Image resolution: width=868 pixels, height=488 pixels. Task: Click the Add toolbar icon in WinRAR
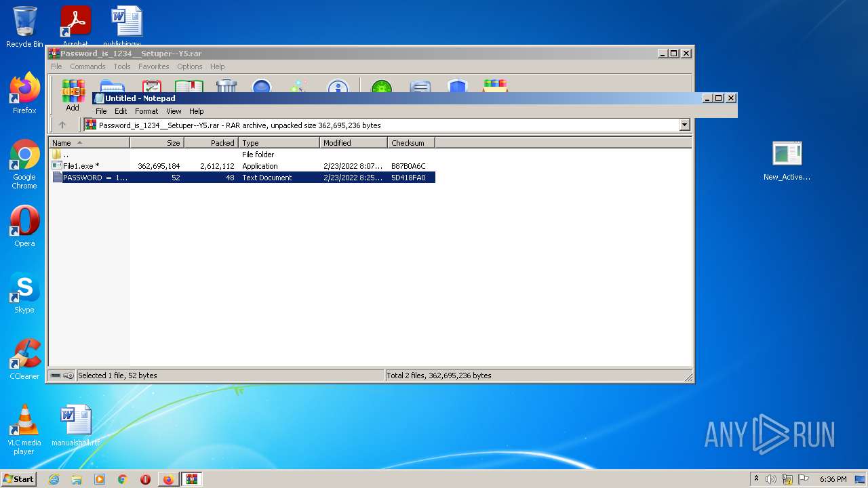point(73,96)
